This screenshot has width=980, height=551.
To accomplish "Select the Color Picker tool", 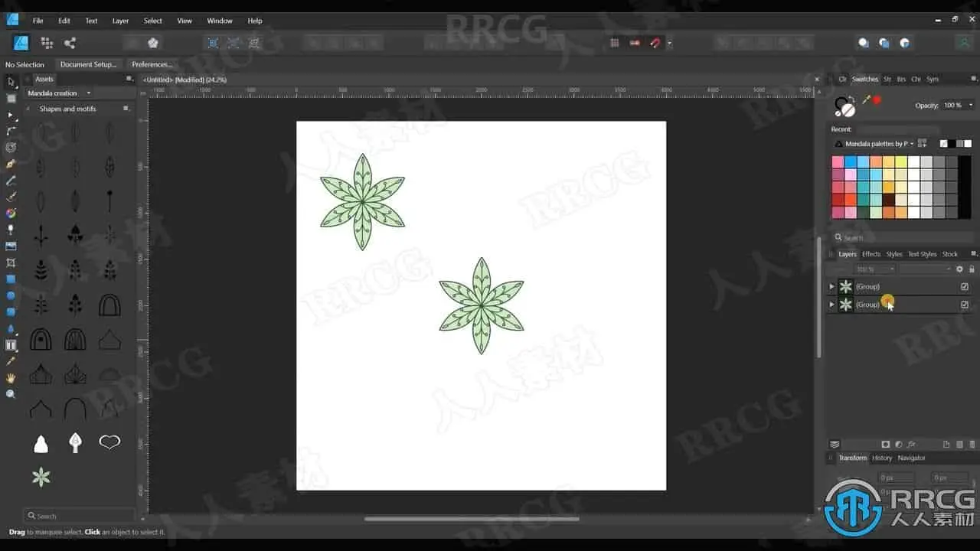I will (x=11, y=361).
